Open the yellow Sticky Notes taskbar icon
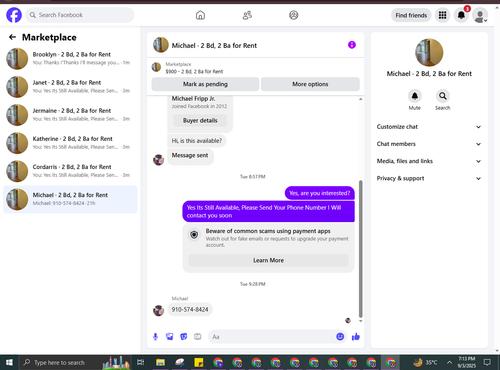This screenshot has width=500, height=370. point(199,362)
